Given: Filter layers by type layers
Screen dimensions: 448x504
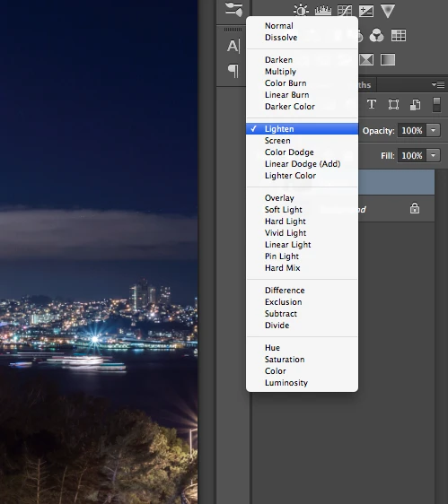Looking at the screenshot, I should (372, 104).
